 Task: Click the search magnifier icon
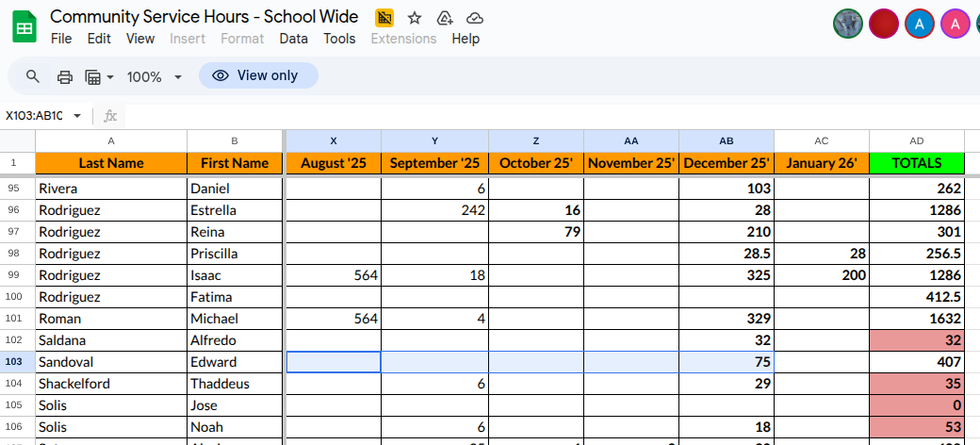point(33,76)
